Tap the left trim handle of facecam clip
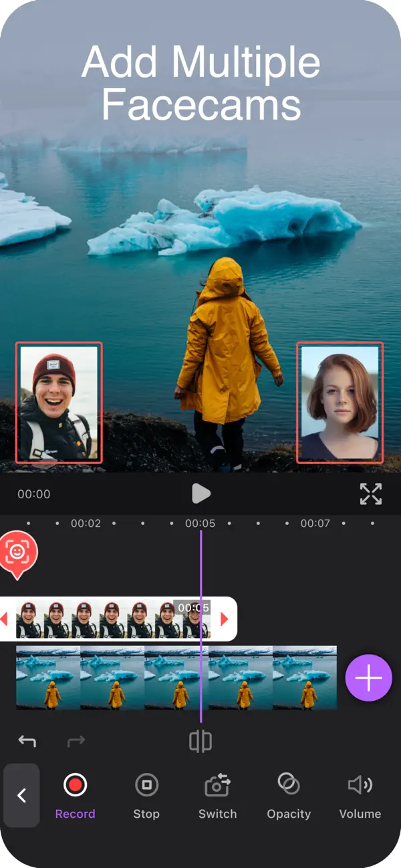 (5, 619)
